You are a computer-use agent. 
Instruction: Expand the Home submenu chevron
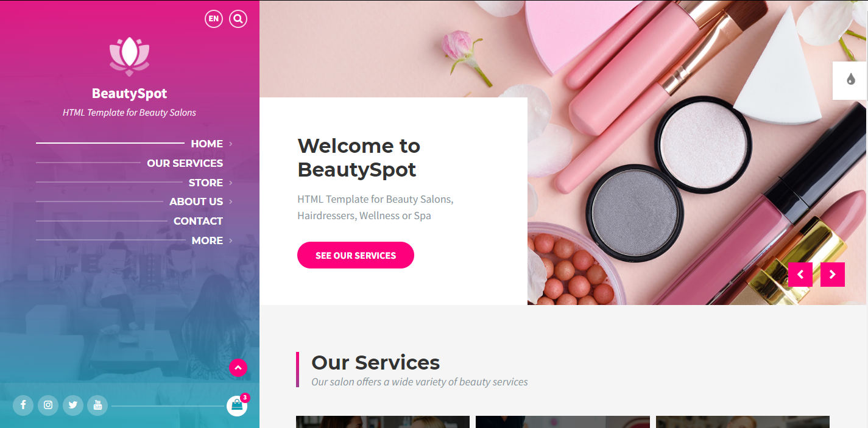pyautogui.click(x=231, y=144)
